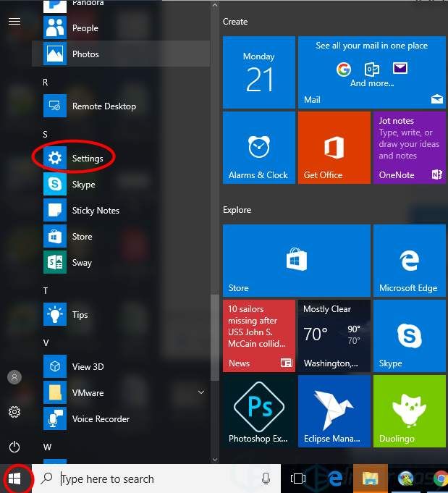
Task: Expand the hamburger menu at top left
Action: (14, 22)
